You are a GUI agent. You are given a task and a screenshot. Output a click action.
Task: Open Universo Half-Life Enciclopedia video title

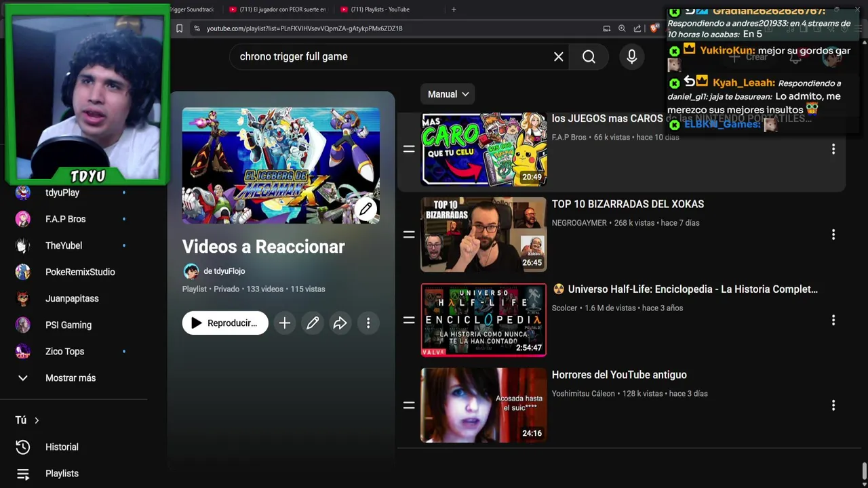tap(685, 289)
